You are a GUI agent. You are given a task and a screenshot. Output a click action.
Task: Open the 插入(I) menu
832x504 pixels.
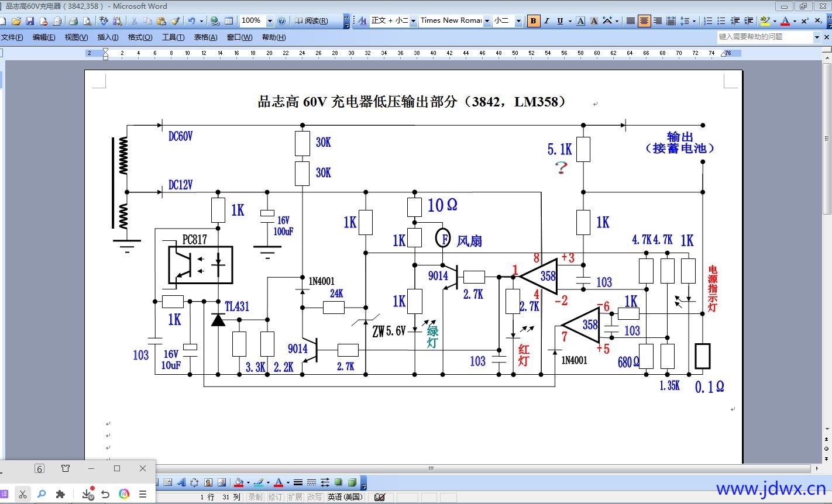(x=108, y=37)
